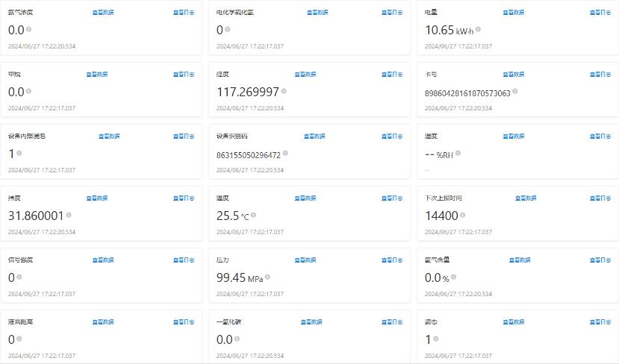619x364 pixels.
Task: View data for 一氧化碳 card
Action: coord(311,322)
